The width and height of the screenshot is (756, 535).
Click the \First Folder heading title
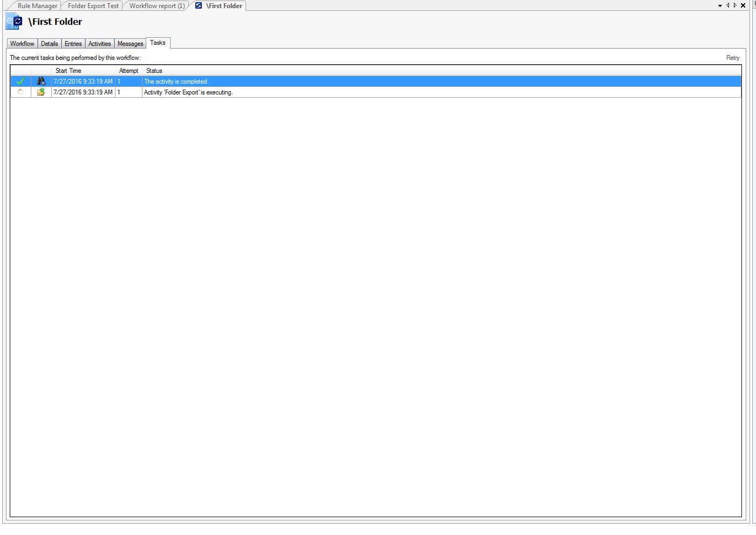click(56, 22)
